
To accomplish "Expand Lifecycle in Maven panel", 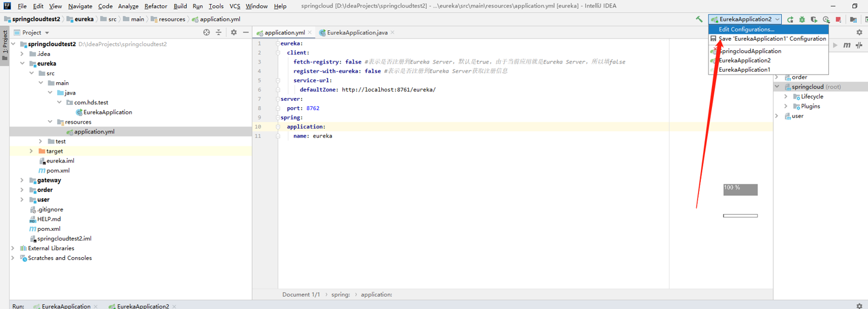I will pyautogui.click(x=786, y=97).
